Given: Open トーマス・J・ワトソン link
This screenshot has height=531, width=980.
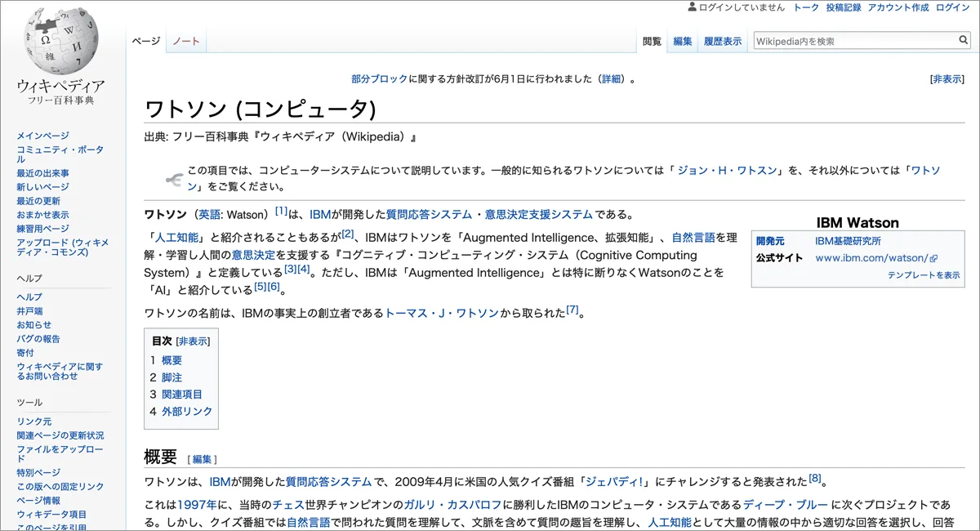Looking at the screenshot, I should pyautogui.click(x=441, y=314).
